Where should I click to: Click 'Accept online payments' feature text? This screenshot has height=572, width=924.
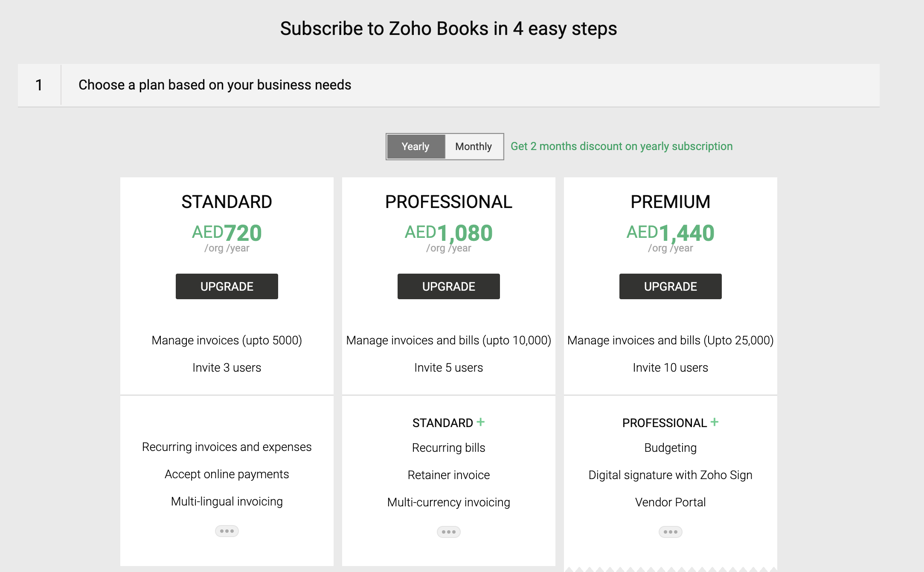coord(227,474)
